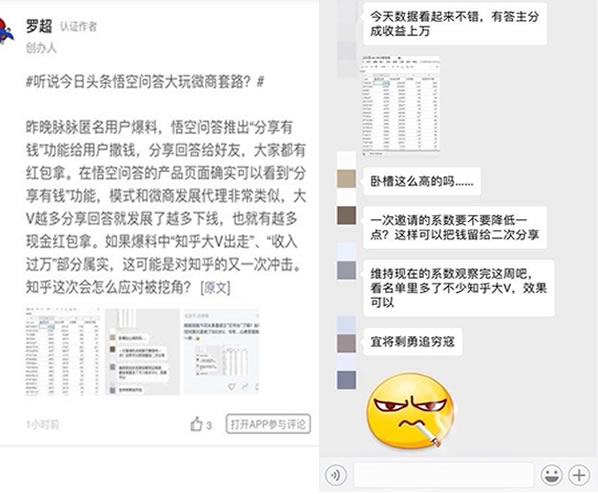Open the emoji picker smiley icon

tap(551, 475)
